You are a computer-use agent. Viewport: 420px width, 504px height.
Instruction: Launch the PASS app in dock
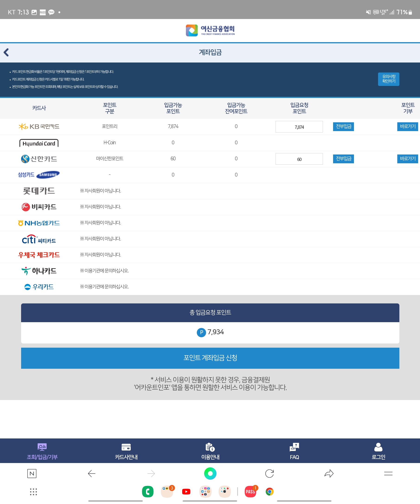251,492
